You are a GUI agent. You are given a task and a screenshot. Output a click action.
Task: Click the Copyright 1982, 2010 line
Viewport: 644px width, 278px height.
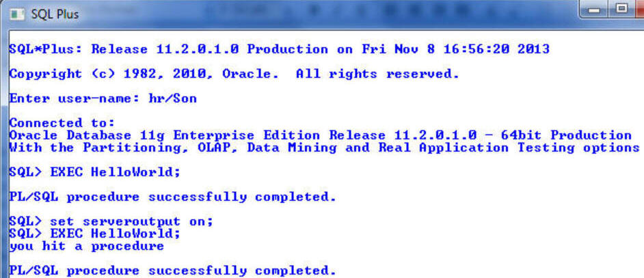click(234, 74)
